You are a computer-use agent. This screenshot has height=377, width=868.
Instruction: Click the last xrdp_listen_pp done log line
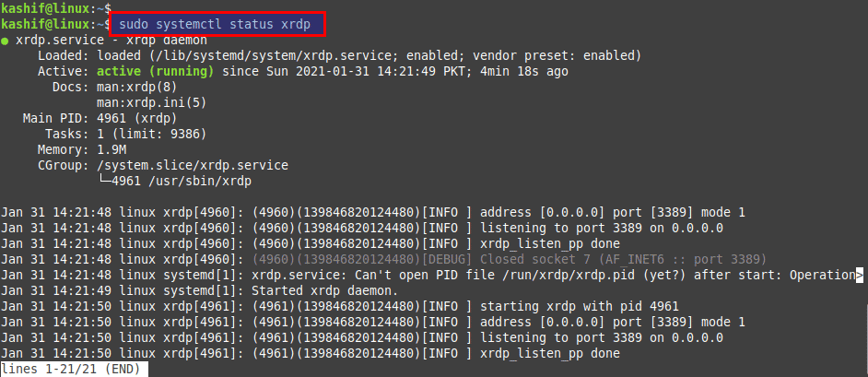(x=310, y=353)
